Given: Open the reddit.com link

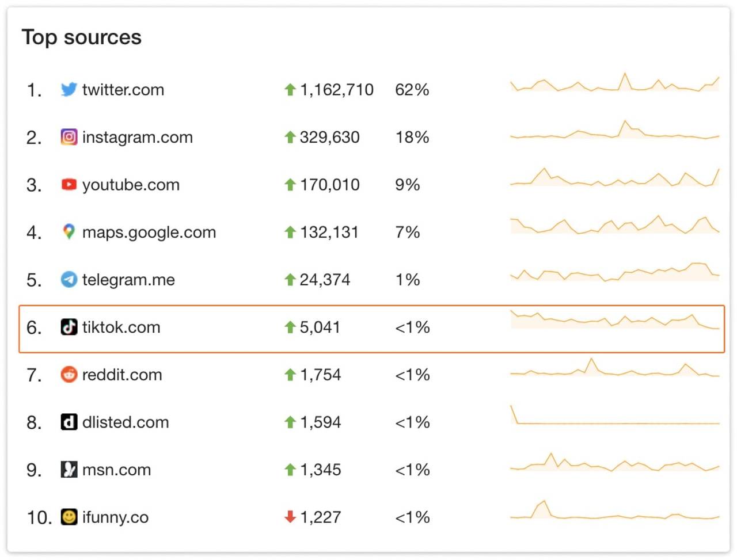Looking at the screenshot, I should tap(121, 375).
